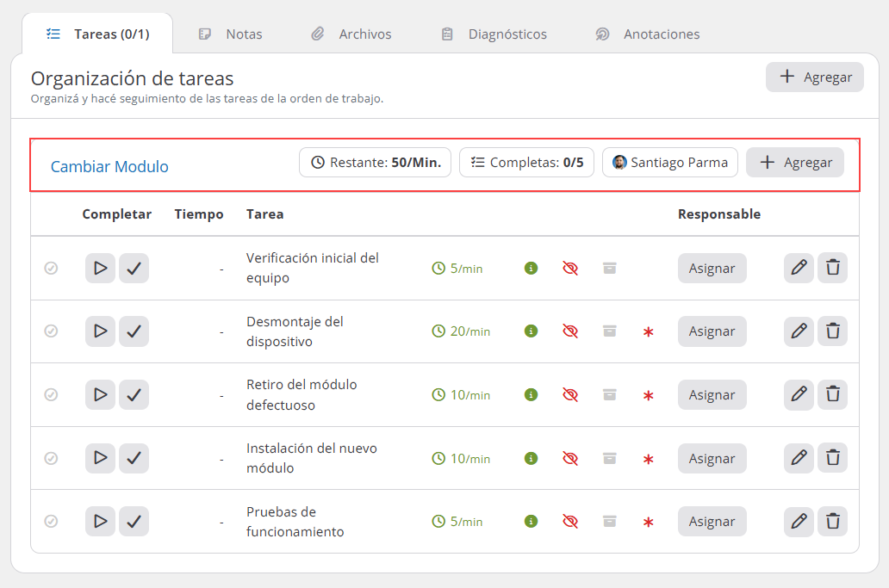Viewport: 889px width, 588px height.
Task: Open info icon for Instalación del nuevo módulo
Action: pyautogui.click(x=531, y=458)
